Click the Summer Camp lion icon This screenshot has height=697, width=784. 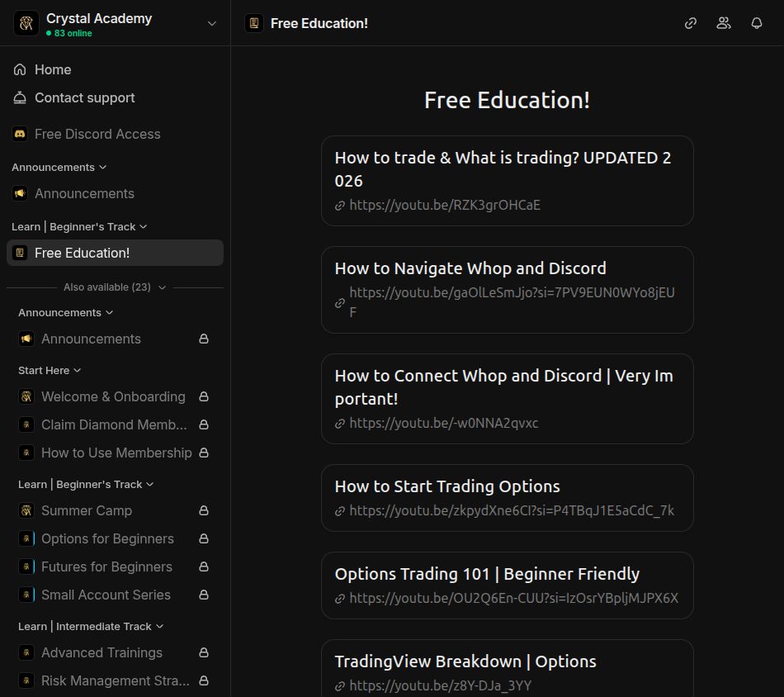click(26, 511)
